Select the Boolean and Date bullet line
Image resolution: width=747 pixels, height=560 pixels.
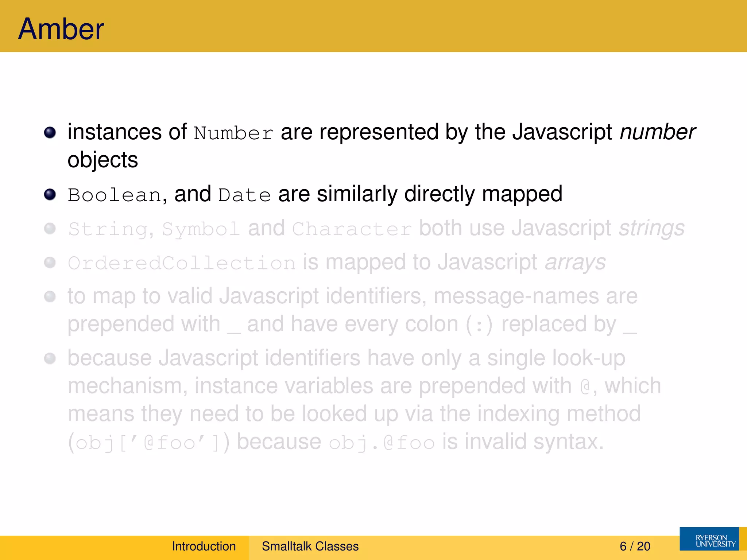click(315, 194)
